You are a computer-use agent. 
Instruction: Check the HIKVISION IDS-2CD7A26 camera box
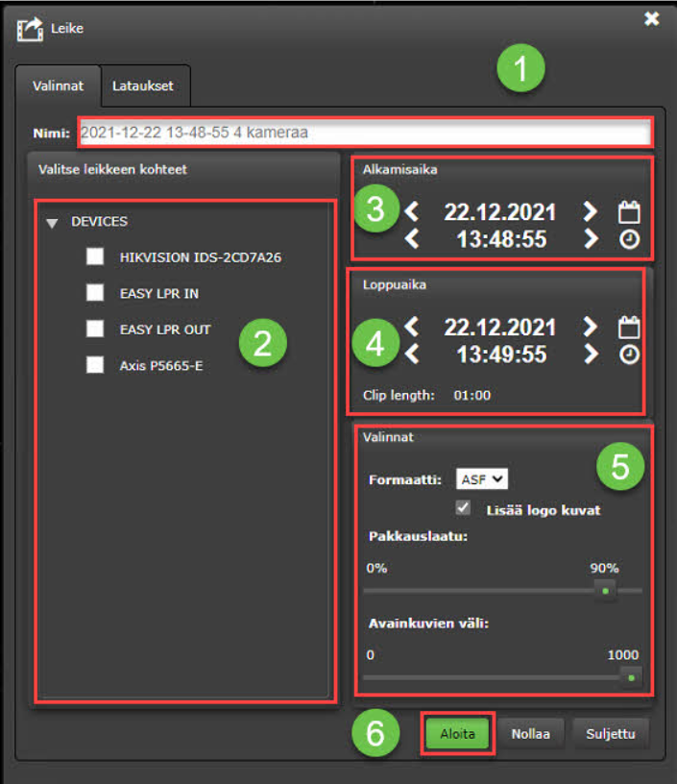click(95, 257)
